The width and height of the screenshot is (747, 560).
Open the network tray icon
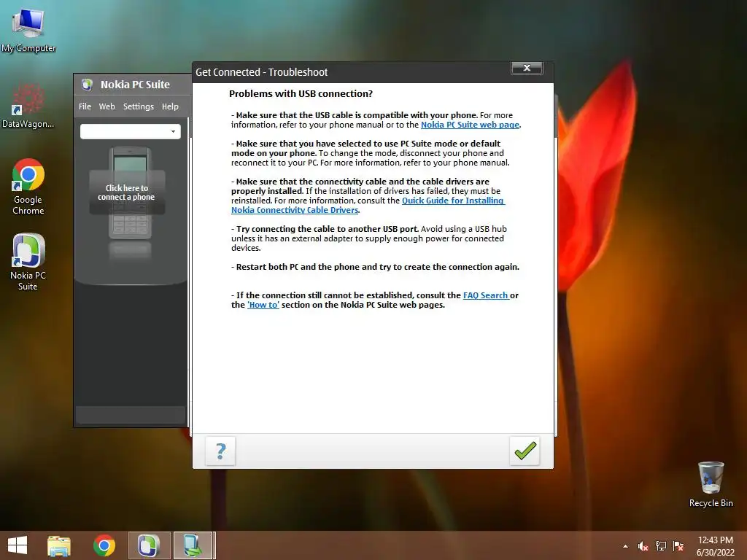661,546
